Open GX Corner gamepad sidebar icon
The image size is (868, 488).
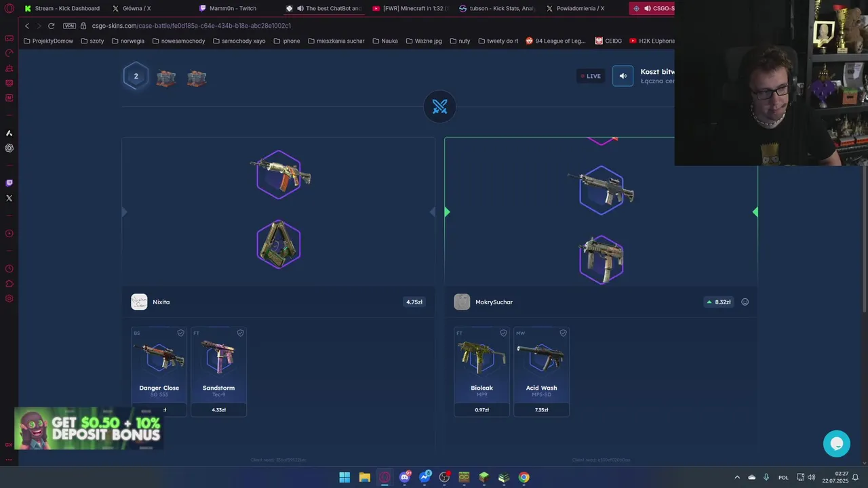[x=9, y=38]
